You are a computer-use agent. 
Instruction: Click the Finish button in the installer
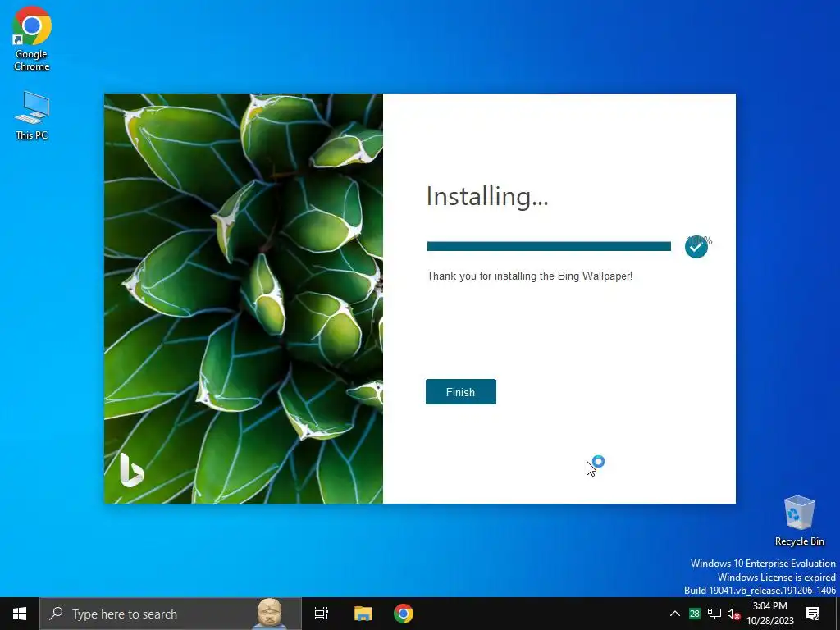(461, 391)
